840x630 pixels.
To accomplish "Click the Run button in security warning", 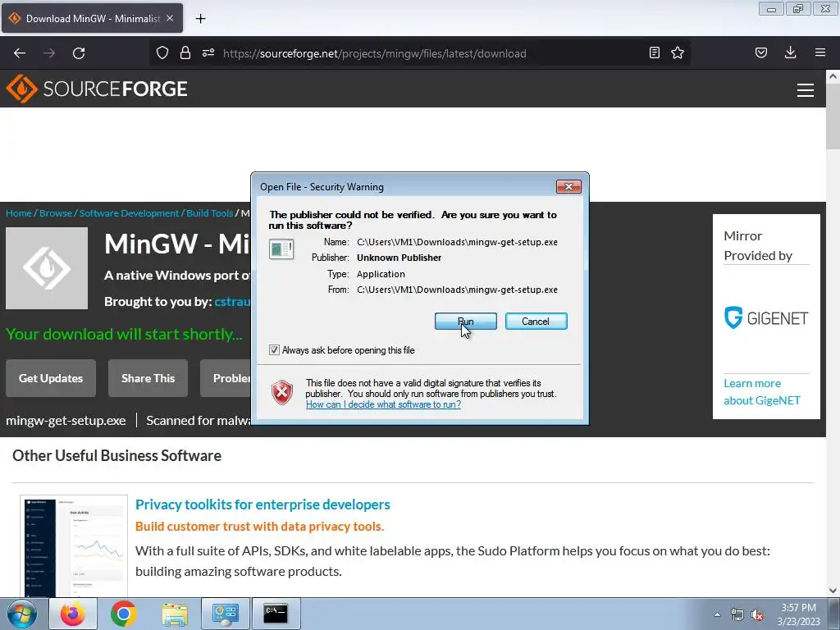I will 466,322.
